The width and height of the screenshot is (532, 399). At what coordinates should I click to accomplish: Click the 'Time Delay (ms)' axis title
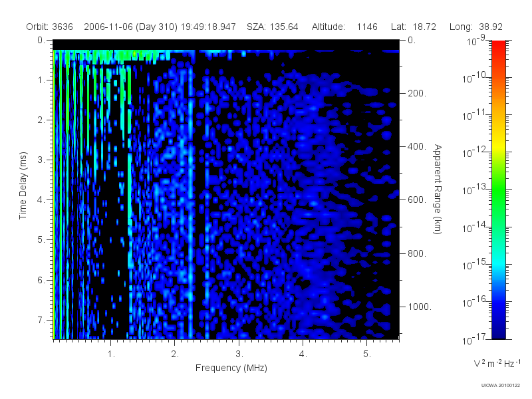click(x=23, y=186)
